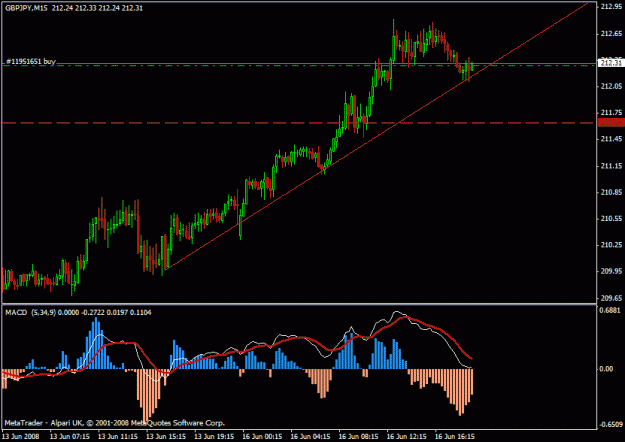Click the current price tag 212.31
The height and width of the screenshot is (442, 625).
pos(611,63)
